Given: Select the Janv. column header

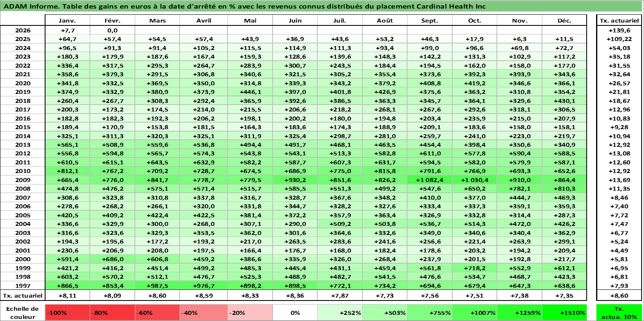Looking at the screenshot, I should click(x=67, y=20).
